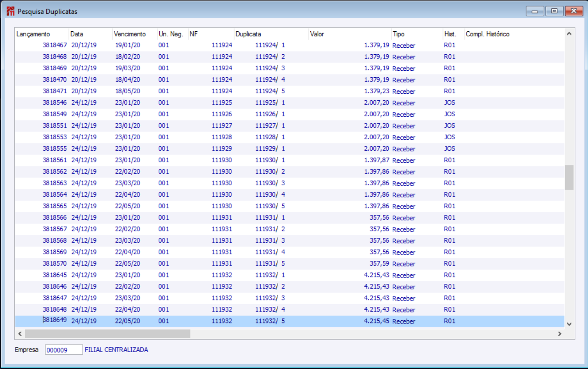Sort by Vencimento column header
Image resolution: width=588 pixels, height=369 pixels.
tap(135, 34)
